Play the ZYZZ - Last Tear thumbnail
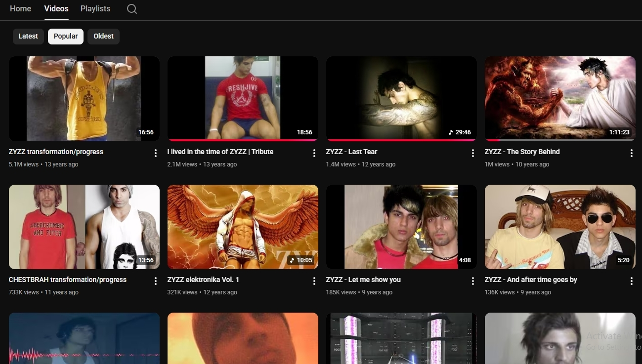The width and height of the screenshot is (642, 364). click(401, 99)
